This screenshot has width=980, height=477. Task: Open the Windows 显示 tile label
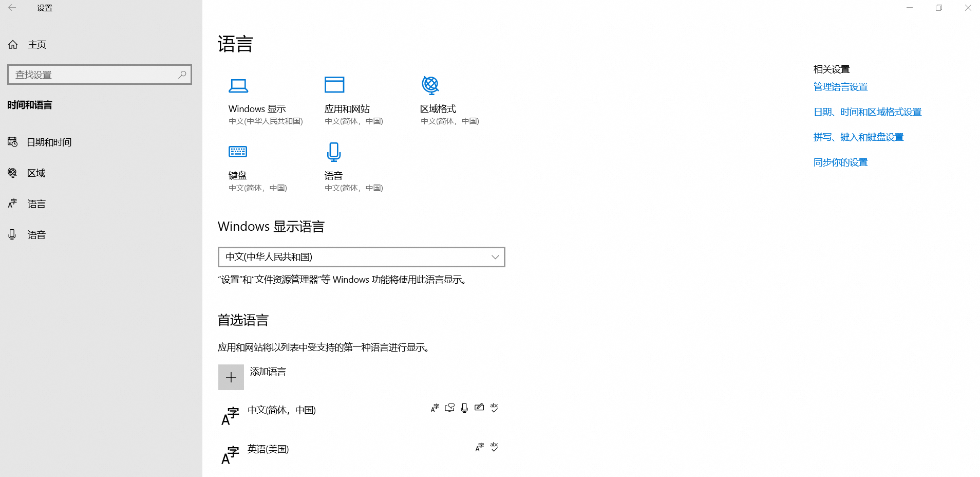pyautogui.click(x=257, y=109)
